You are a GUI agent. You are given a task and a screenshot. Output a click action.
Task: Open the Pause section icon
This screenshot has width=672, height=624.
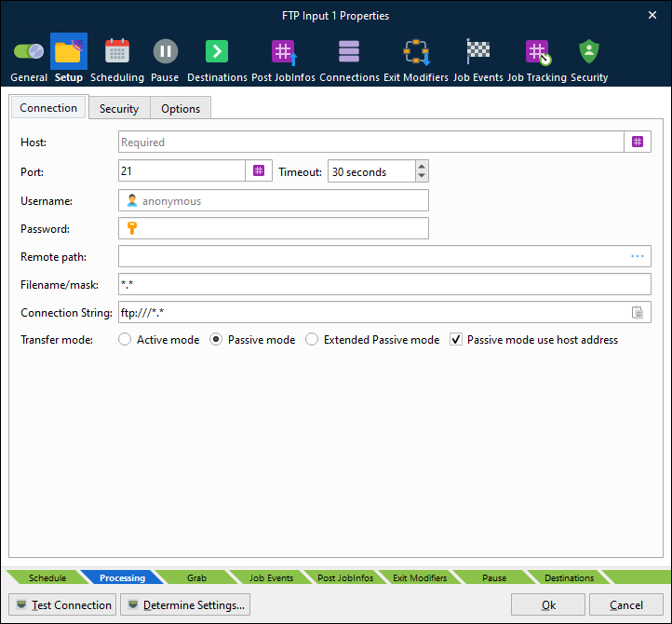(x=166, y=51)
